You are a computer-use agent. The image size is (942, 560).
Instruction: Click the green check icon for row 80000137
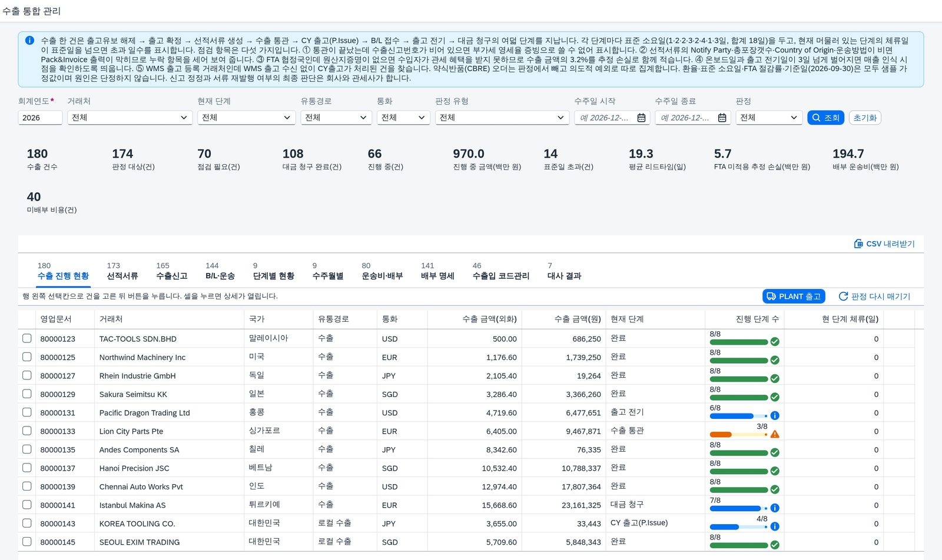tap(775, 471)
